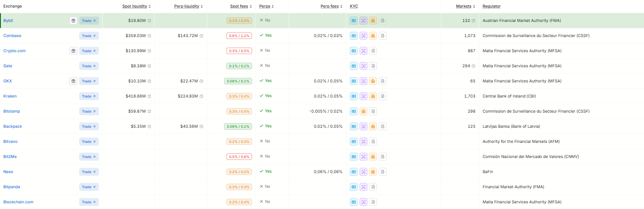Viewport: 644px width, 209px height.
Task: Open the Trade button for Bitstamp
Action: [89, 111]
